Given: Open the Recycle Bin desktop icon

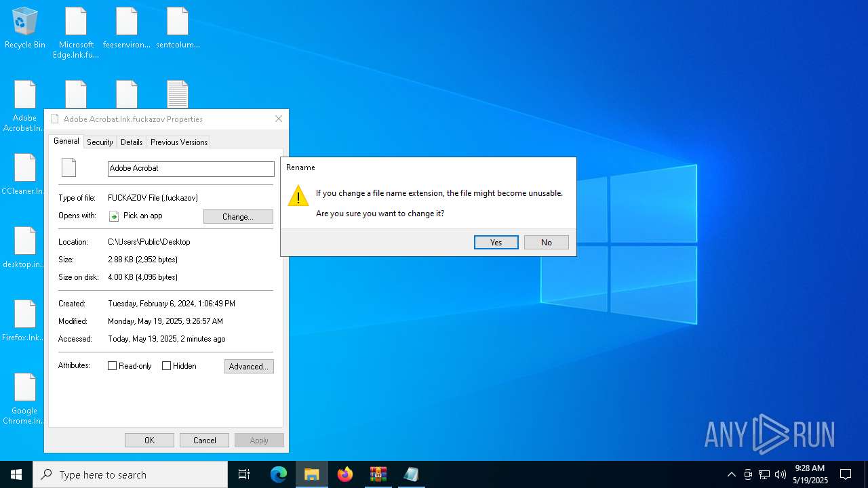Looking at the screenshot, I should click(25, 28).
